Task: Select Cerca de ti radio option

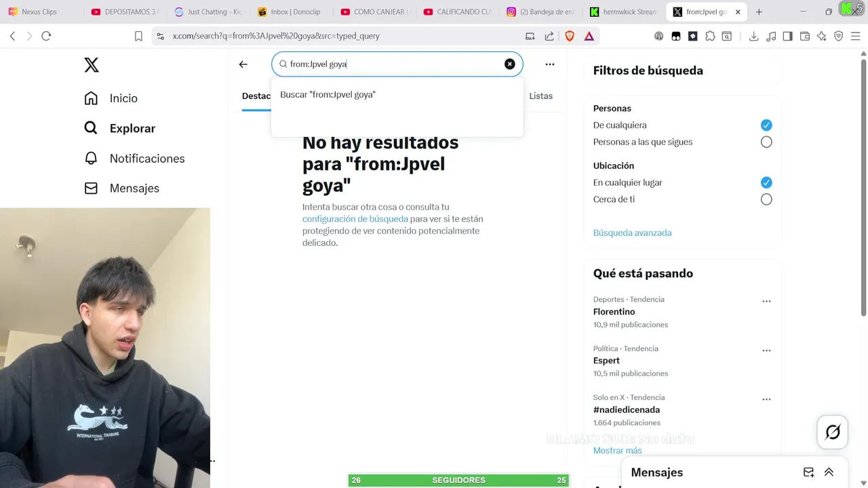Action: click(766, 199)
